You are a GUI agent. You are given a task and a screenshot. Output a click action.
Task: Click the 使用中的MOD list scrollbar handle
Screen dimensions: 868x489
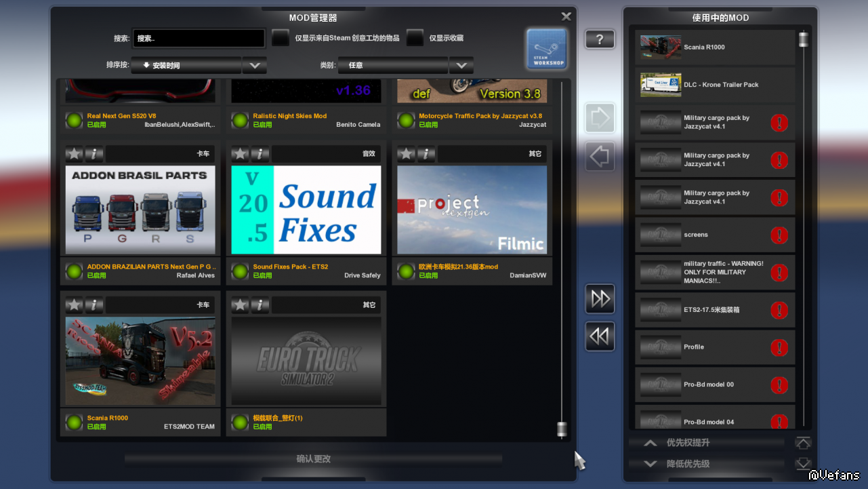point(804,39)
